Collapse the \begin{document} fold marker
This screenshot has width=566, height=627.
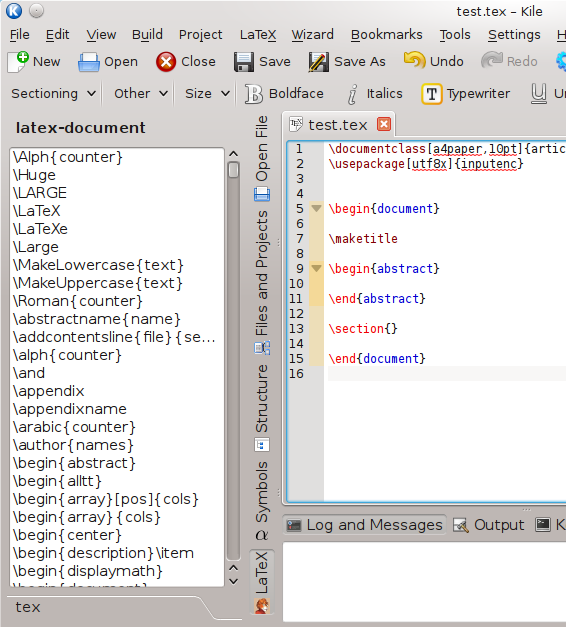point(316,208)
